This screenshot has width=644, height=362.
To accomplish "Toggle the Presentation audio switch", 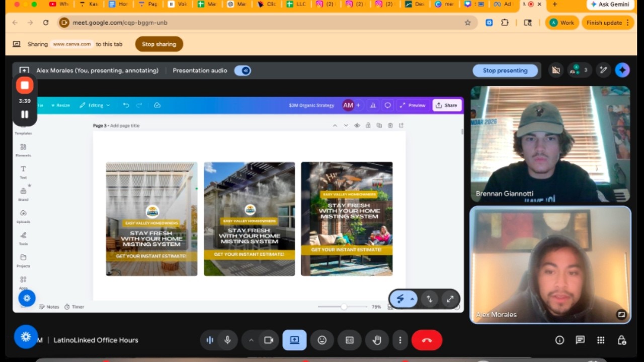I will pos(243,70).
